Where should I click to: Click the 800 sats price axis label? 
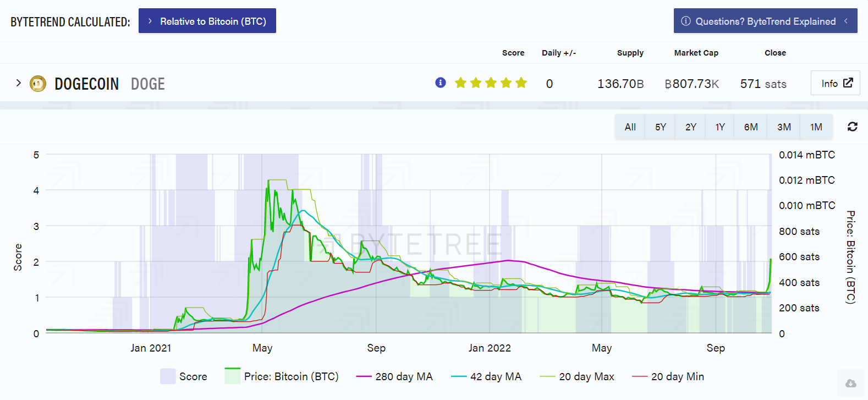799,231
